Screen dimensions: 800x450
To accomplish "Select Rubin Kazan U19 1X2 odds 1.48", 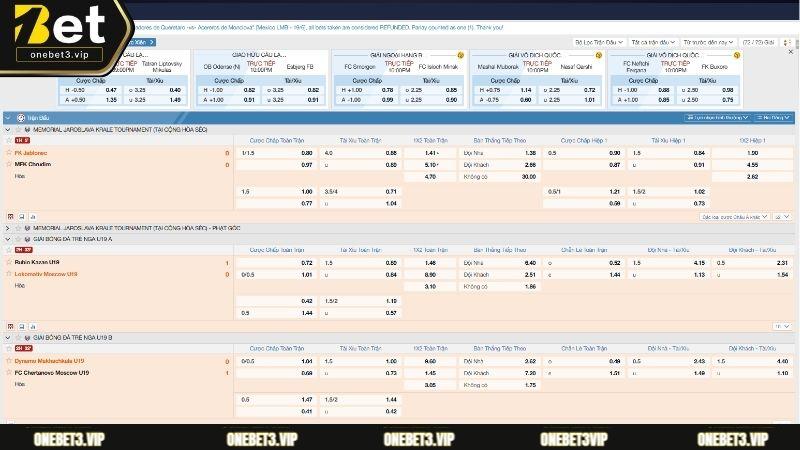I will (430, 263).
